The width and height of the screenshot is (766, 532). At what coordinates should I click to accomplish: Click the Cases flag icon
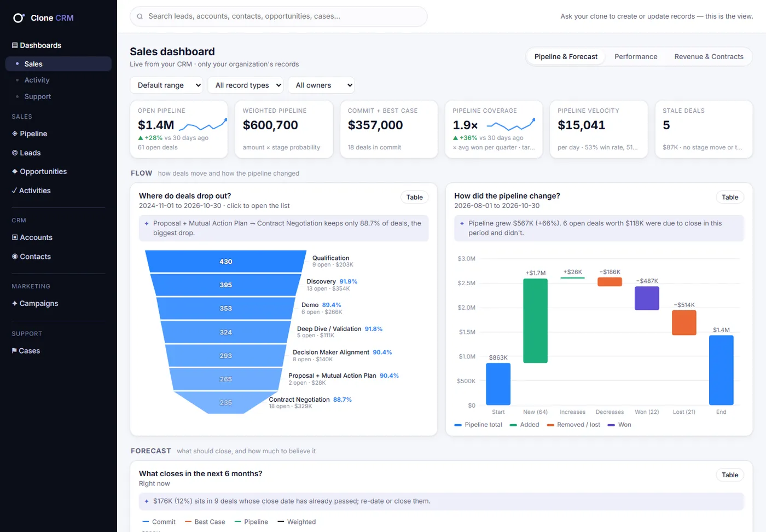(14, 351)
